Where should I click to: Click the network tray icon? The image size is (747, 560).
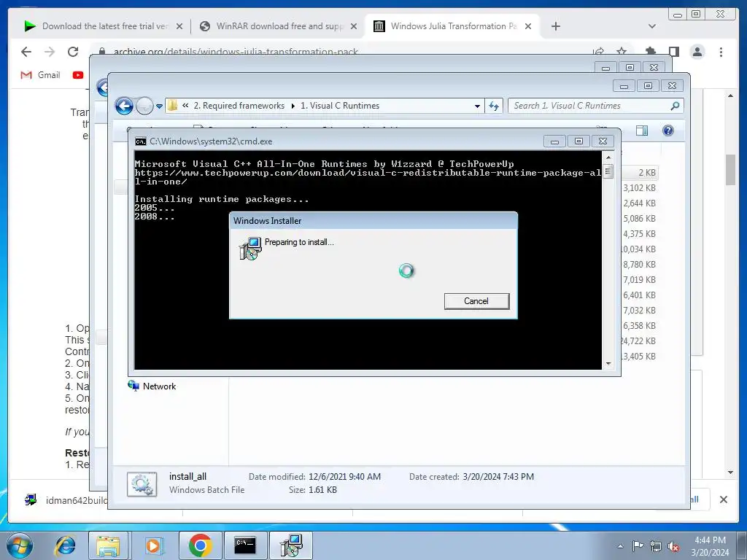tap(656, 546)
